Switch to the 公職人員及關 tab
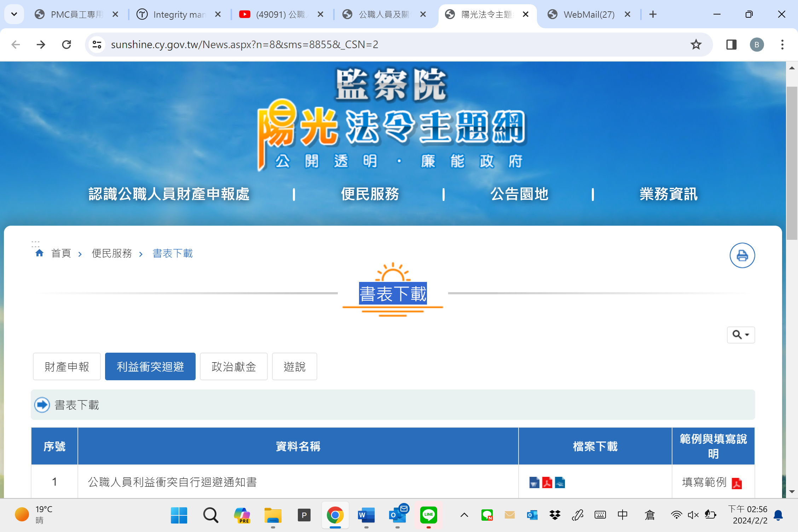Image resolution: width=798 pixels, height=532 pixels. point(384,15)
